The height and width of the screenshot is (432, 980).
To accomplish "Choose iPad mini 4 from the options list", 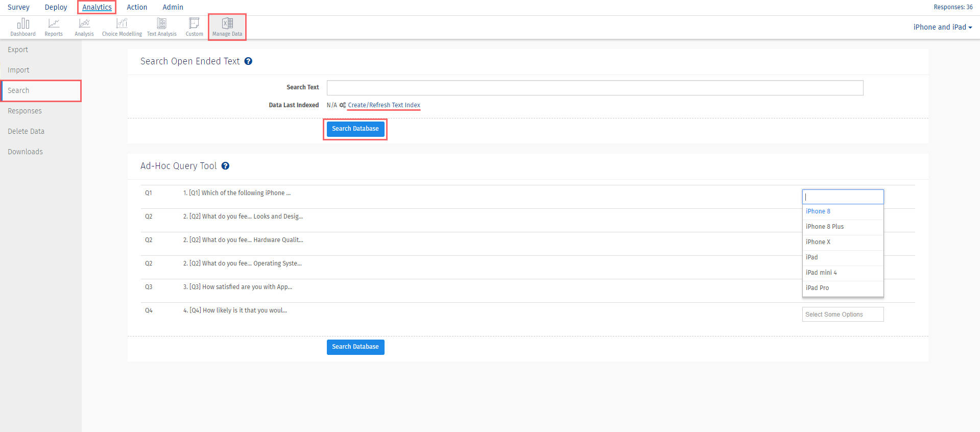I will pos(843,273).
